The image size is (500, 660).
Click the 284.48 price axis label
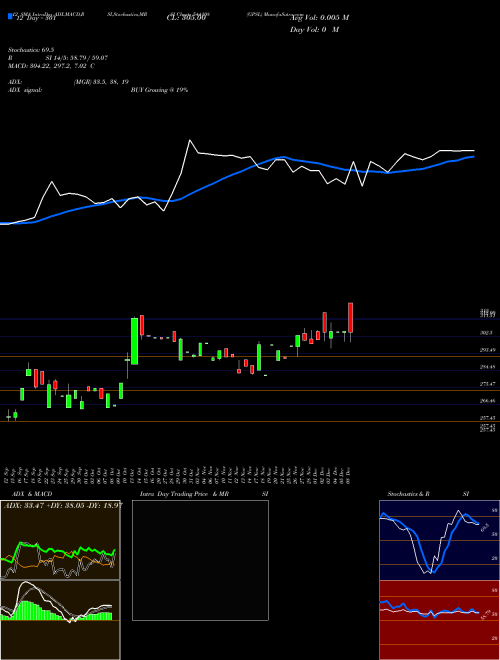488,367
